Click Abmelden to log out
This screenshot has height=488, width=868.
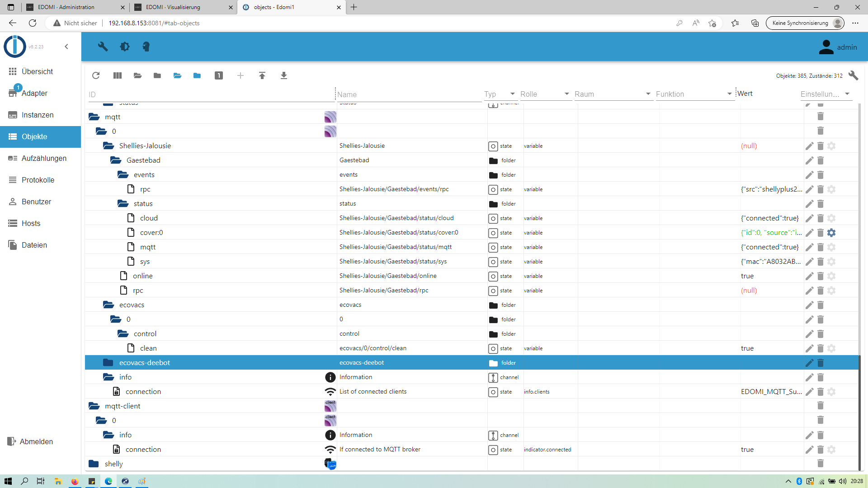coord(36,441)
